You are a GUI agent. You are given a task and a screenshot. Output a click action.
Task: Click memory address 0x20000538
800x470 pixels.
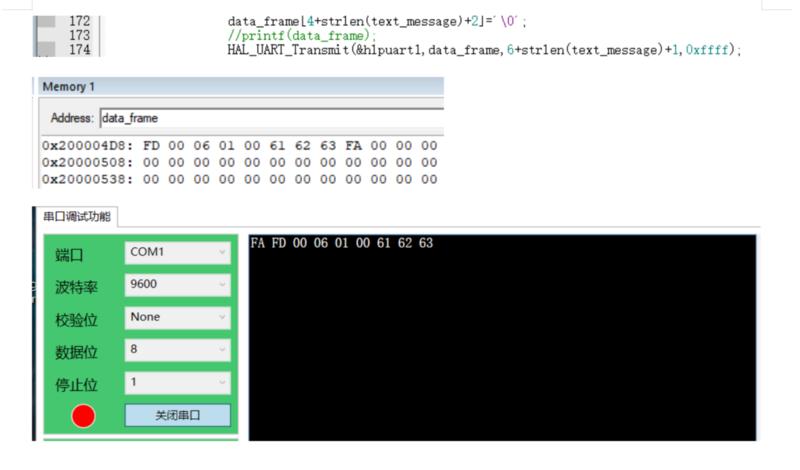tap(87, 180)
